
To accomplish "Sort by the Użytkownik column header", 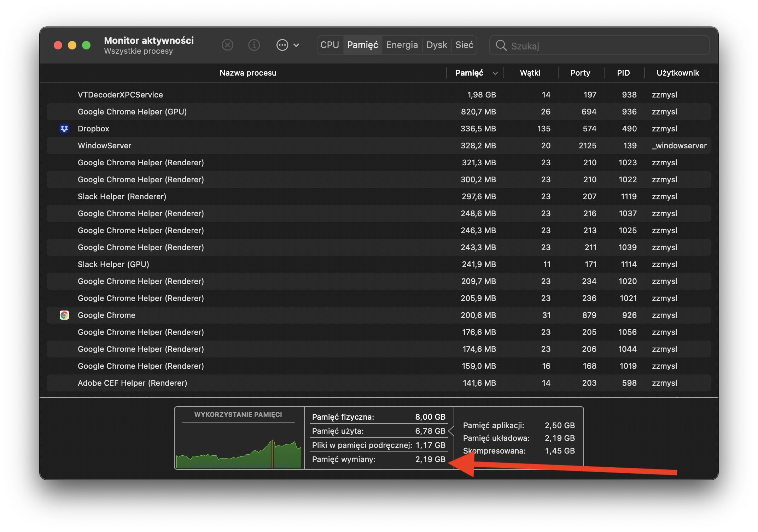I will click(x=678, y=73).
